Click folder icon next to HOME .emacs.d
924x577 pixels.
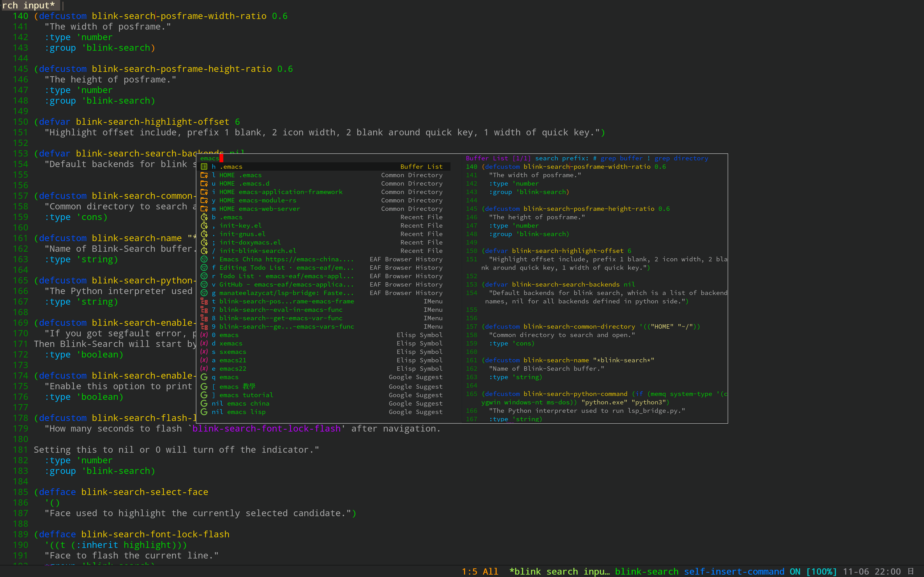pos(204,183)
